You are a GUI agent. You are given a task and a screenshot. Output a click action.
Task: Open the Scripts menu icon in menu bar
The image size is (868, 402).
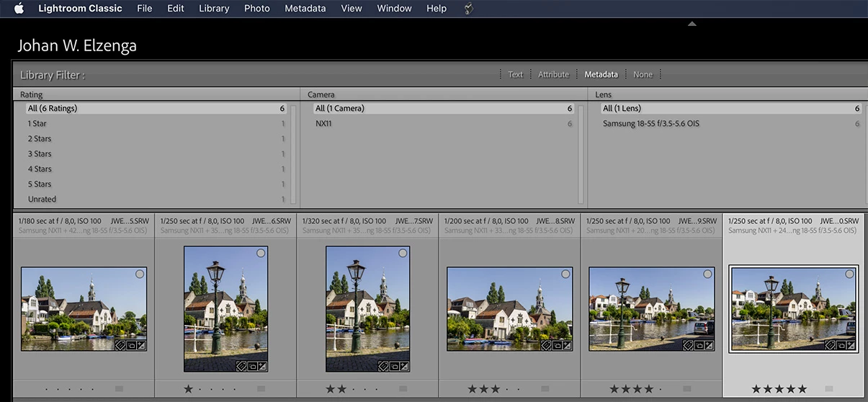click(469, 9)
